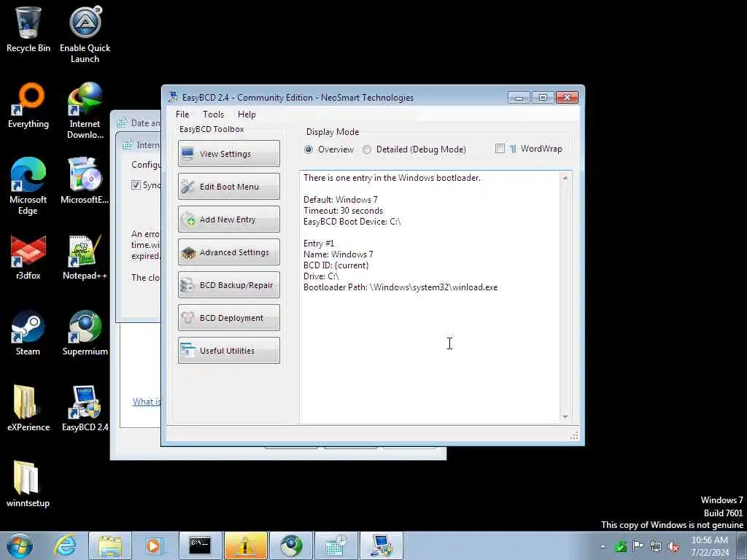Viewport: 747px width, 560px height.
Task: Open the Help menu in EasyBCD
Action: 247,114
